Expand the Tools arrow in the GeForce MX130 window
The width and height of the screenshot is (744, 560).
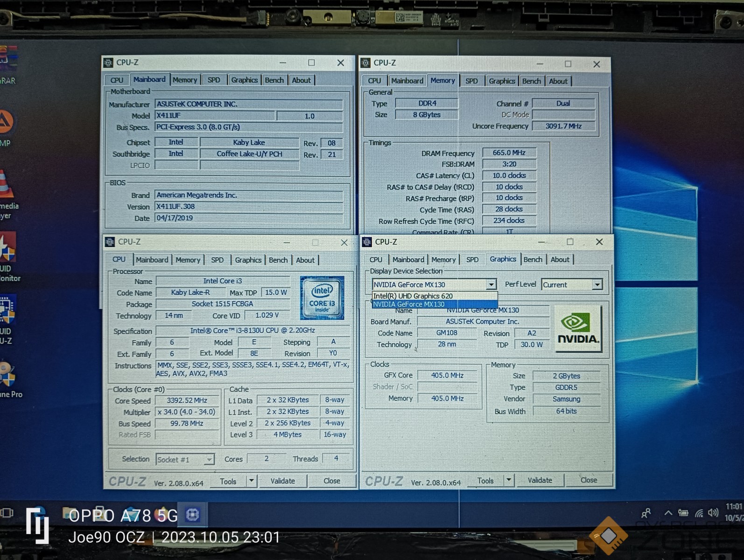click(x=508, y=480)
